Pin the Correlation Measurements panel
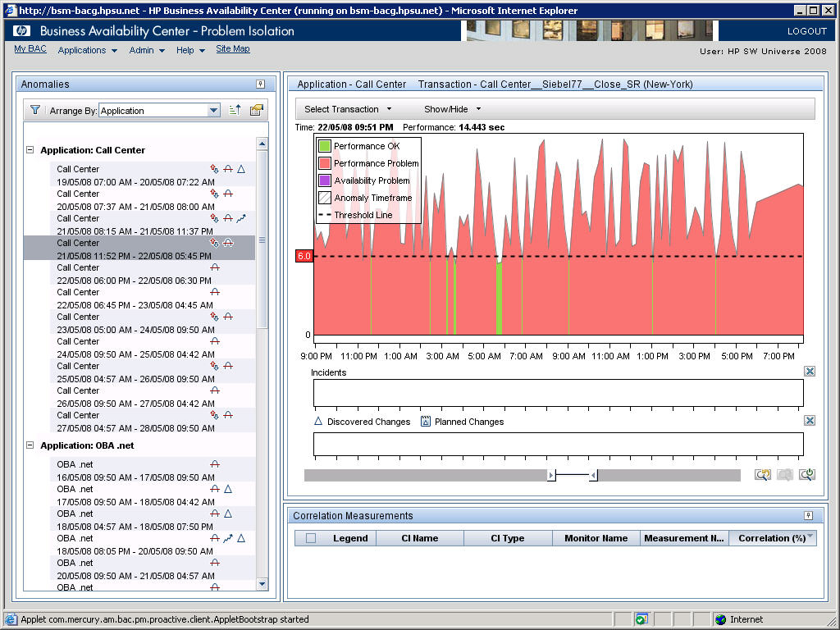 pos(808,515)
